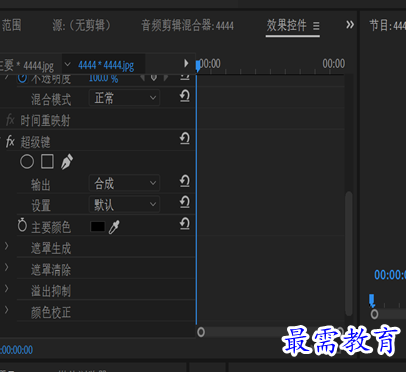Create ellipse mask for Ultra Key
Viewport: 406px width, 372px height.
click(x=27, y=162)
